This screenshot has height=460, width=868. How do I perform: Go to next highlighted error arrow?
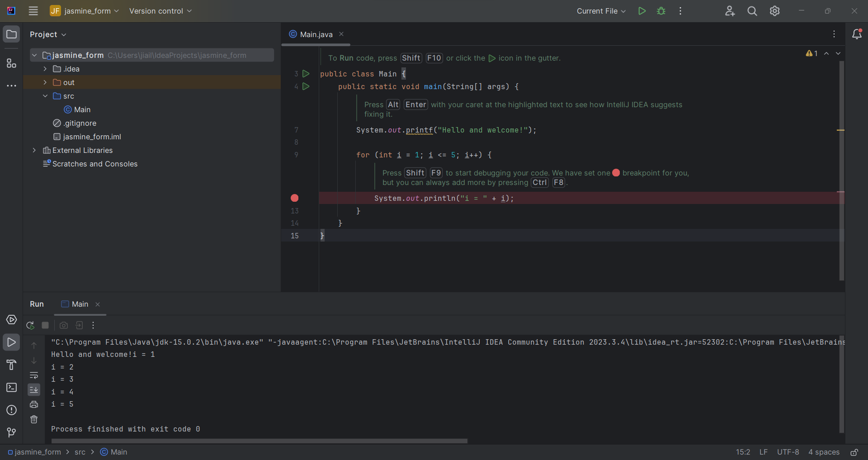[x=838, y=53]
